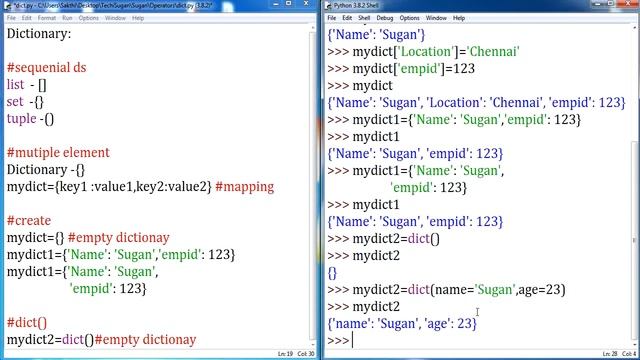The height and width of the screenshot is (360, 640).
Task: Click shell line 'mydict2=dict()'
Action: point(383,239)
